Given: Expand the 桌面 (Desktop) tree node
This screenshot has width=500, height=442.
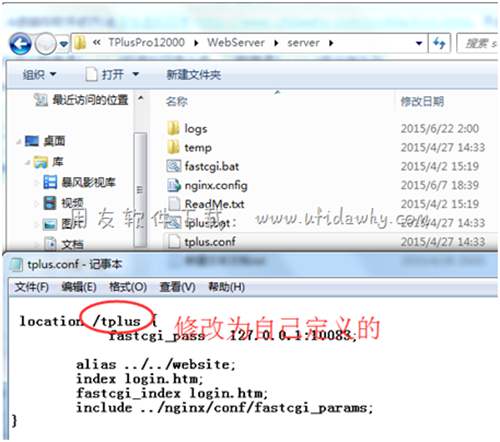Looking at the screenshot, I should point(19,142).
